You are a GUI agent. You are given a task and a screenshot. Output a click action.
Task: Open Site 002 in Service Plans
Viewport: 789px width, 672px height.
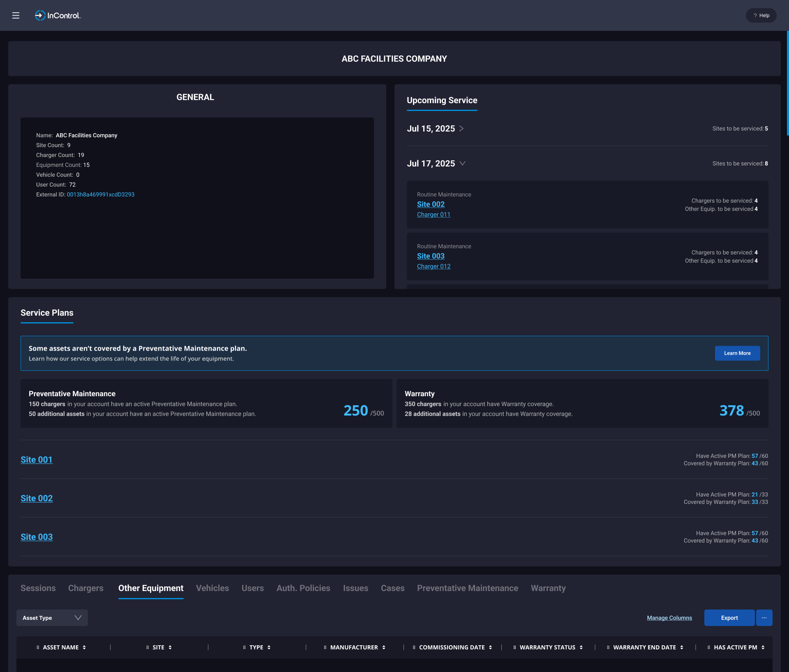coord(37,499)
